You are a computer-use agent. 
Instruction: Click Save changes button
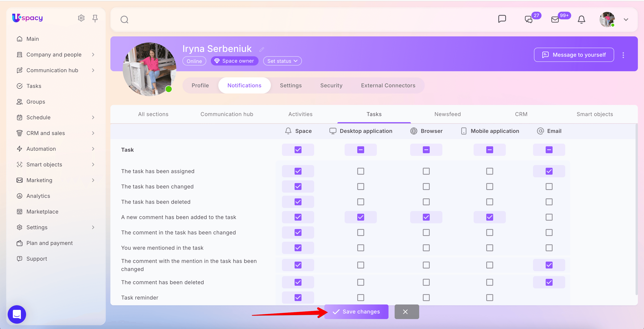pyautogui.click(x=356, y=312)
